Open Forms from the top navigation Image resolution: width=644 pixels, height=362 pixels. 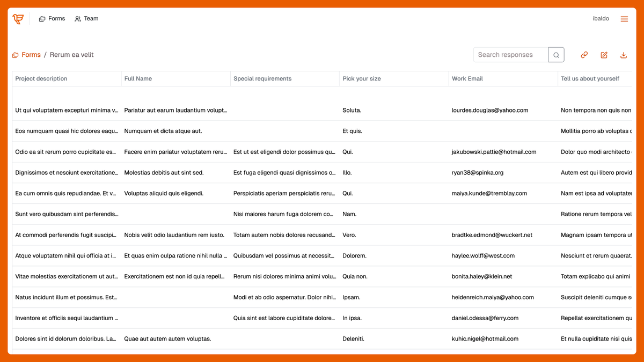point(56,18)
